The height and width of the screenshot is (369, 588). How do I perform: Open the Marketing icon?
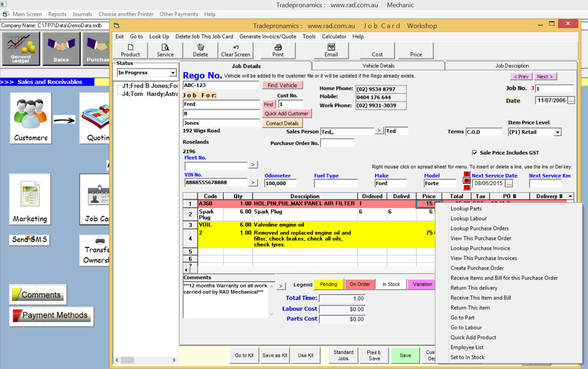tap(30, 199)
